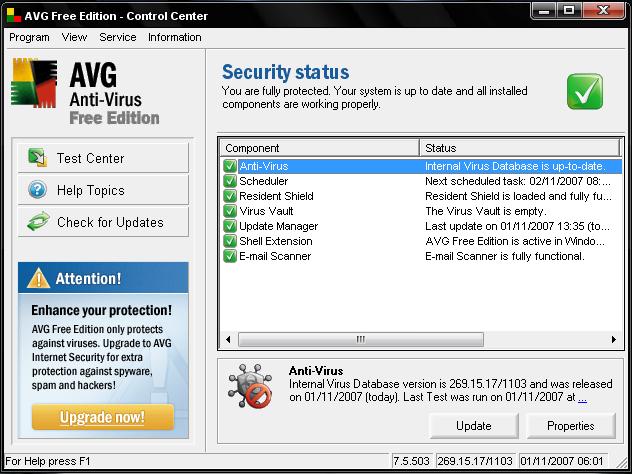The image size is (632, 474).
Task: Click the green check beside Resident Shield
Action: [x=230, y=196]
